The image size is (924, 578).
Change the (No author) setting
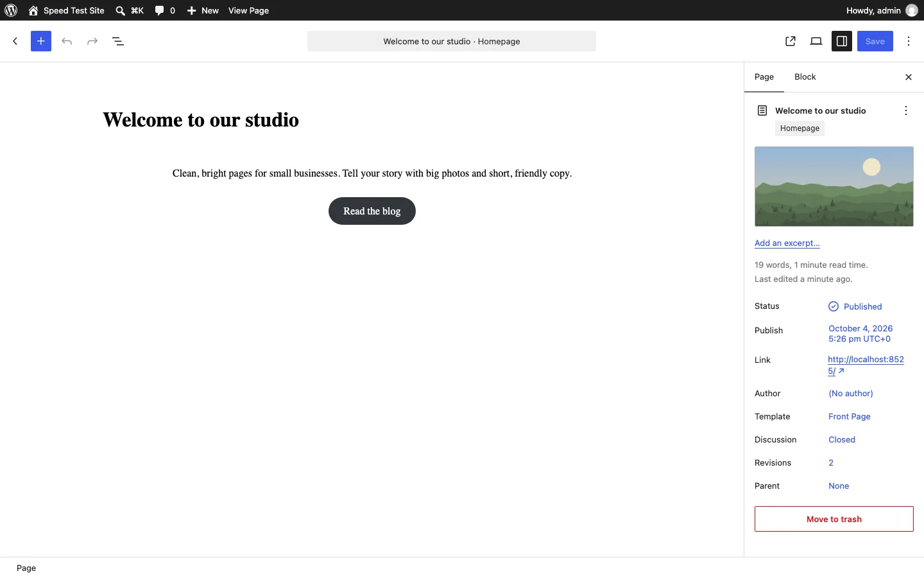[851, 394]
